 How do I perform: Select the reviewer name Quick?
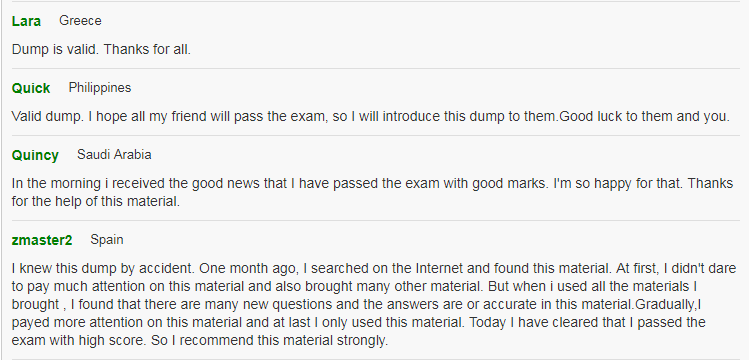tap(31, 88)
